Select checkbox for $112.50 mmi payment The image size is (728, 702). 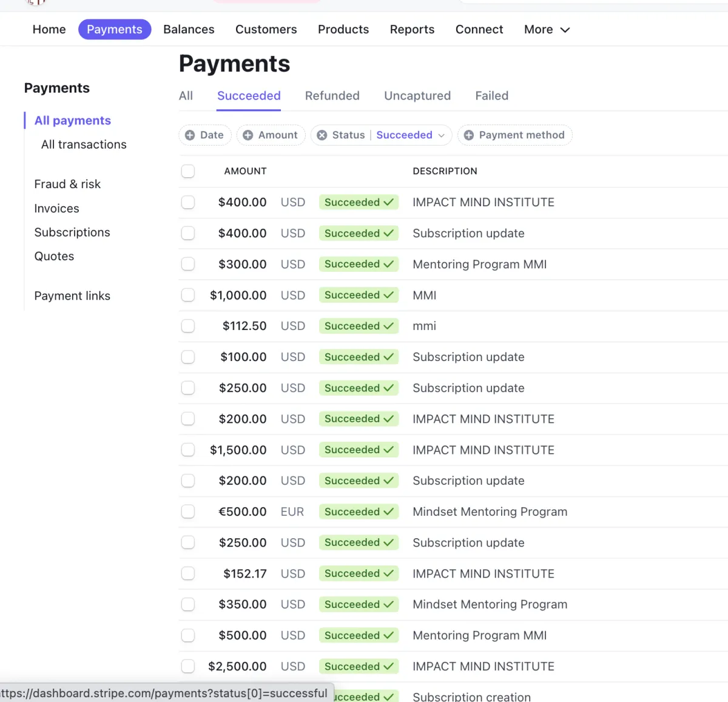(x=188, y=326)
